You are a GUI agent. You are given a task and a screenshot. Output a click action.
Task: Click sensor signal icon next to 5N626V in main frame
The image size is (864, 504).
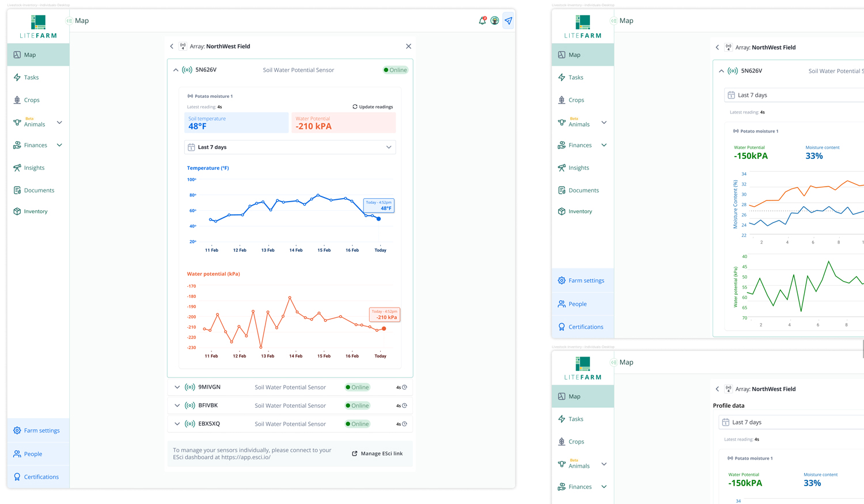click(187, 70)
